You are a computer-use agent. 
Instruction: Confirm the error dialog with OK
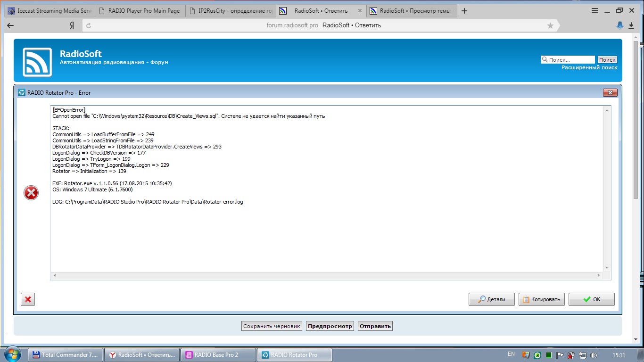592,299
